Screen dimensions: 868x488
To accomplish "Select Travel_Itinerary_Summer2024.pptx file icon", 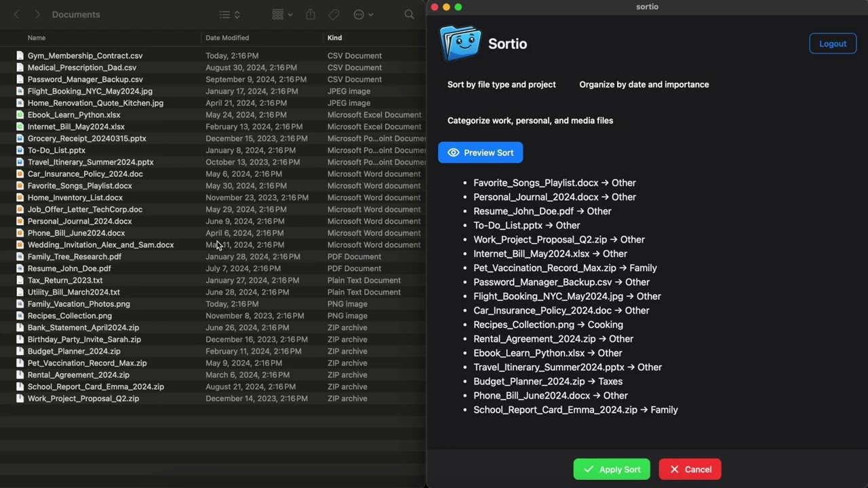I will click(20, 162).
